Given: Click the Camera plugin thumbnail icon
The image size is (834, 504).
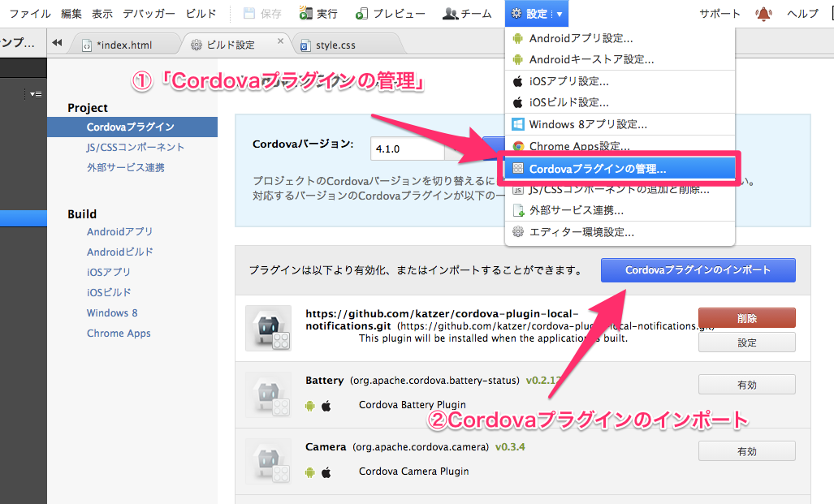Looking at the screenshot, I should [268, 461].
